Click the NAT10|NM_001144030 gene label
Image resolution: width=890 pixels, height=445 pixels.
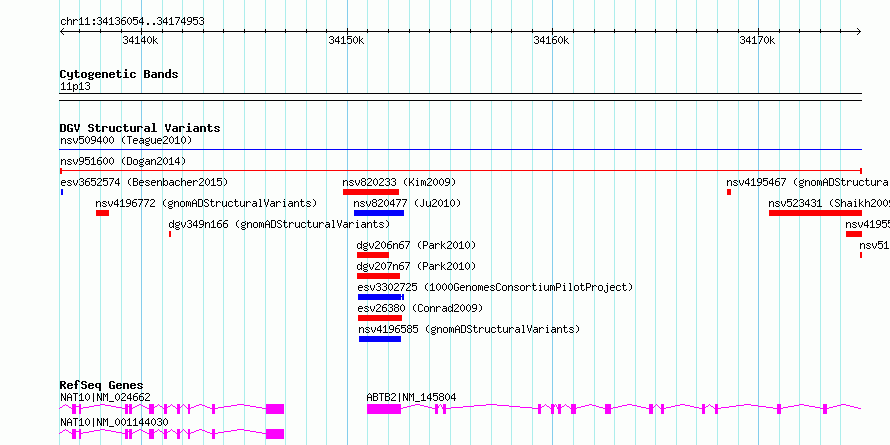114,423
